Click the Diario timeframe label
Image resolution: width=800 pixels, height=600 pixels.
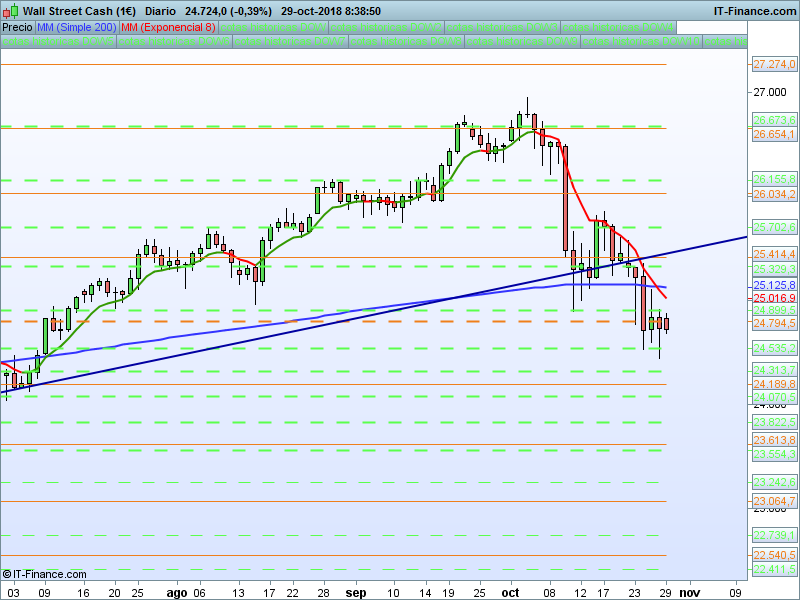[x=160, y=11]
